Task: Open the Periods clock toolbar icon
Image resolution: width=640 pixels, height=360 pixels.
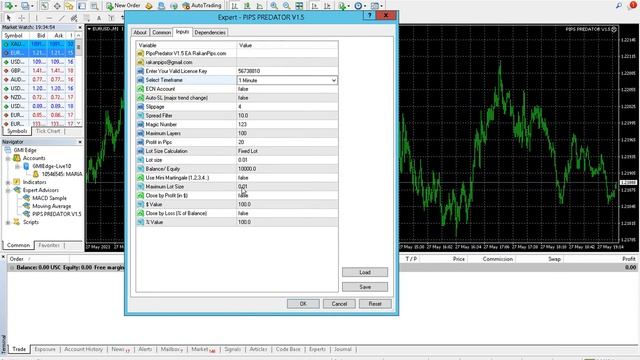Action: tap(358, 6)
